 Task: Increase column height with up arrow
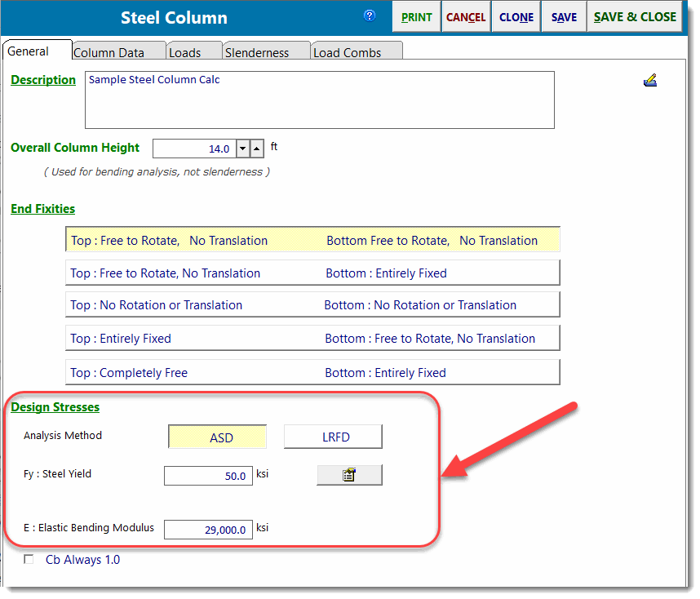point(257,149)
